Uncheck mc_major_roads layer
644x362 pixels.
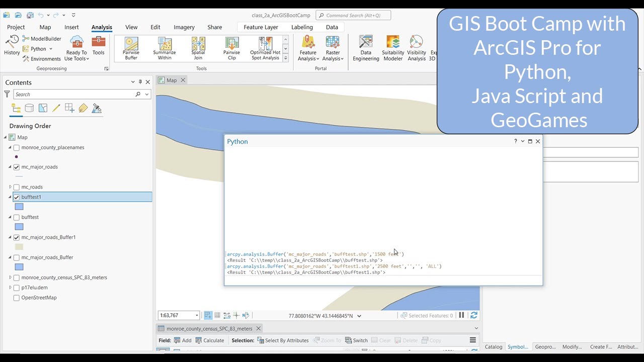pos(17,167)
